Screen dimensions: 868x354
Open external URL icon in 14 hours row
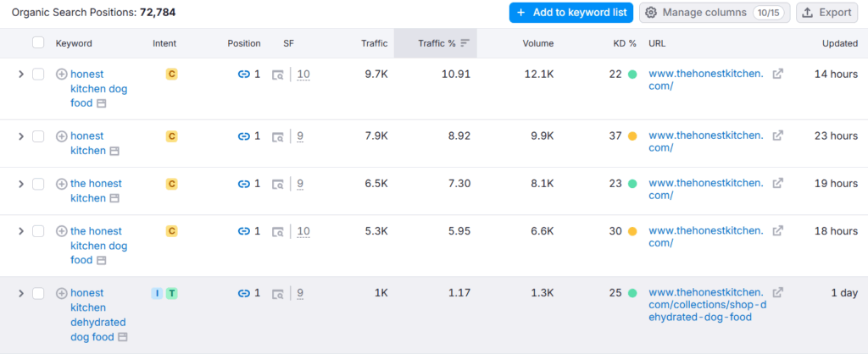coord(778,74)
